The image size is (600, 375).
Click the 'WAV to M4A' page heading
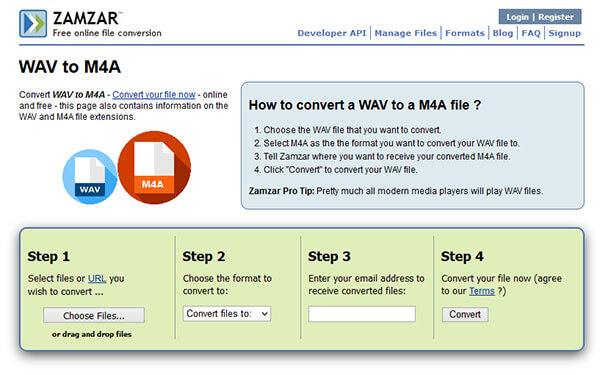70,67
